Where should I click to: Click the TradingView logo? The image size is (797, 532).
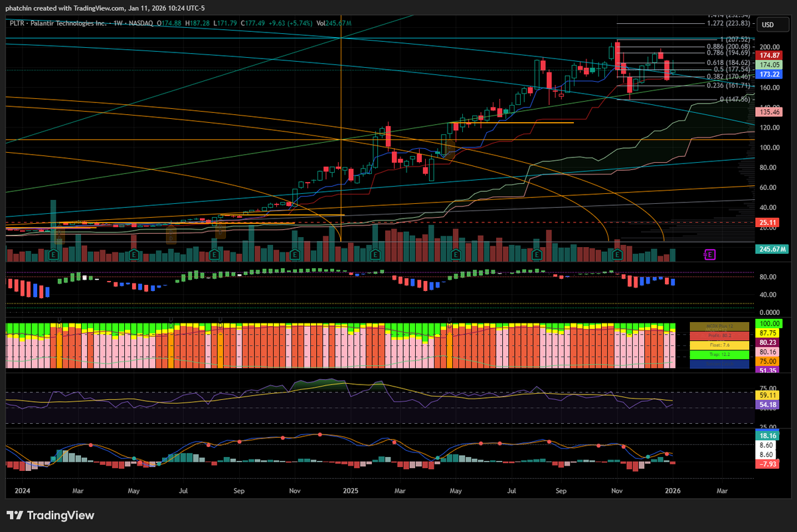point(50,515)
